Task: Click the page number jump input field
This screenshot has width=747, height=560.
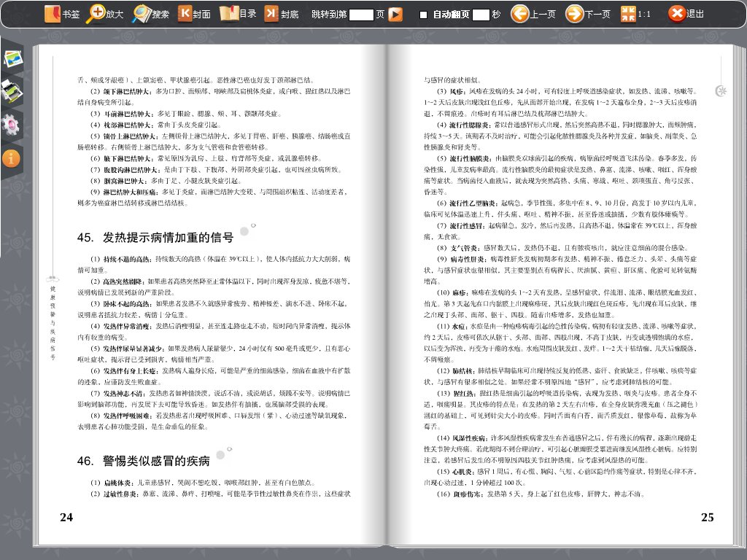Action: 361,15
